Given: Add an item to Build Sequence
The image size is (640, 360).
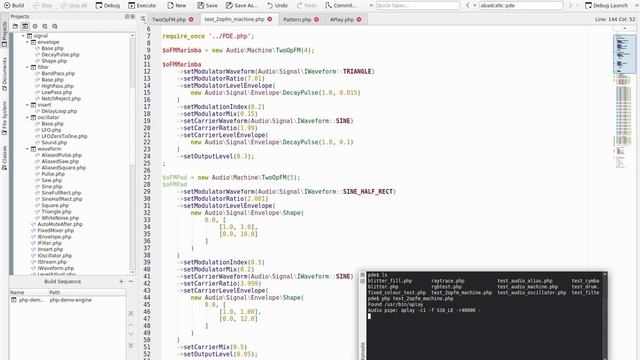Looking at the screenshot, I should (x=121, y=281).
